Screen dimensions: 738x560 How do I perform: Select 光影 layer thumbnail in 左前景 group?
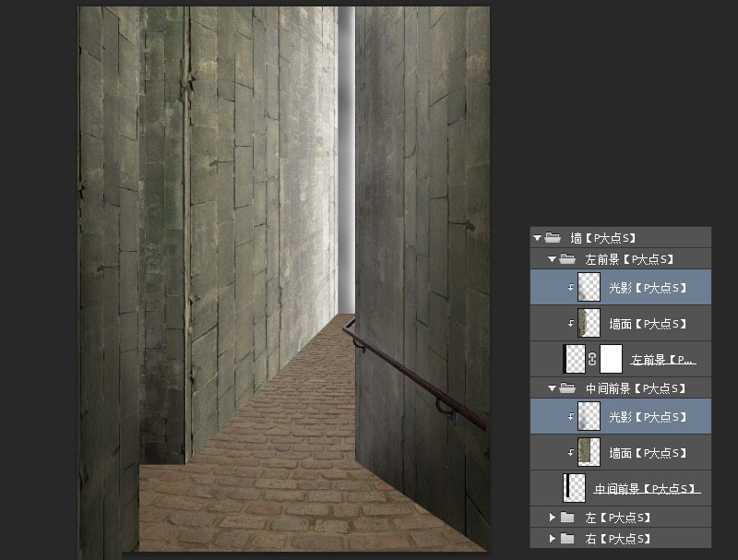coord(589,287)
